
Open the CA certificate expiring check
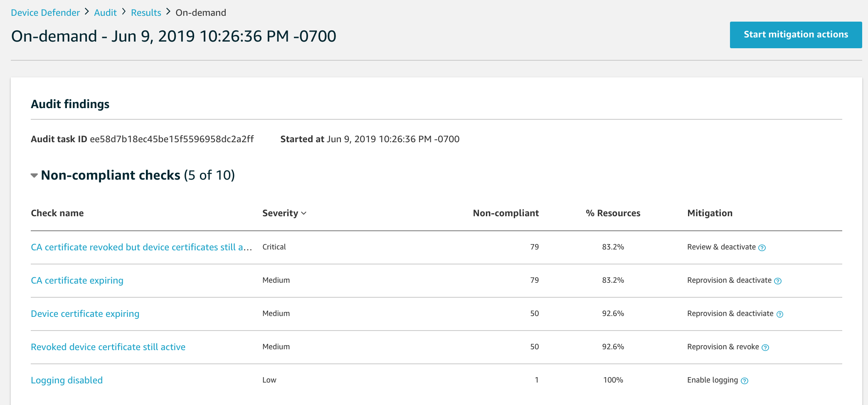77,280
